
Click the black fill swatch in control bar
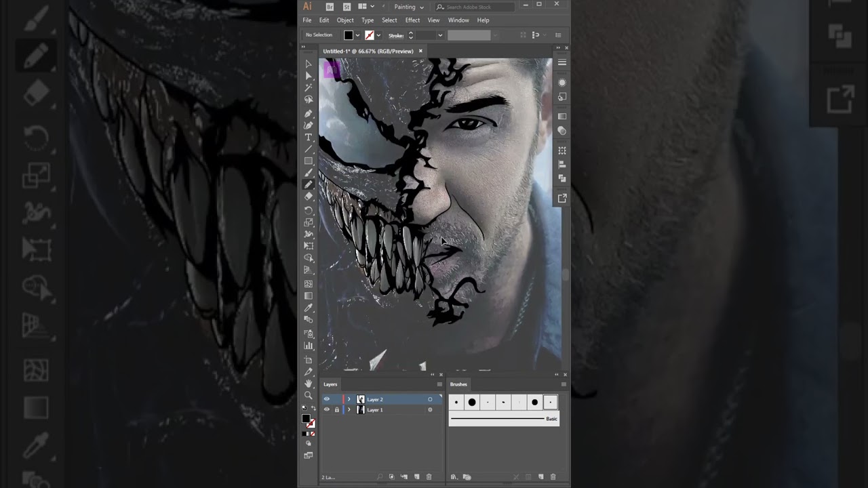(x=349, y=35)
